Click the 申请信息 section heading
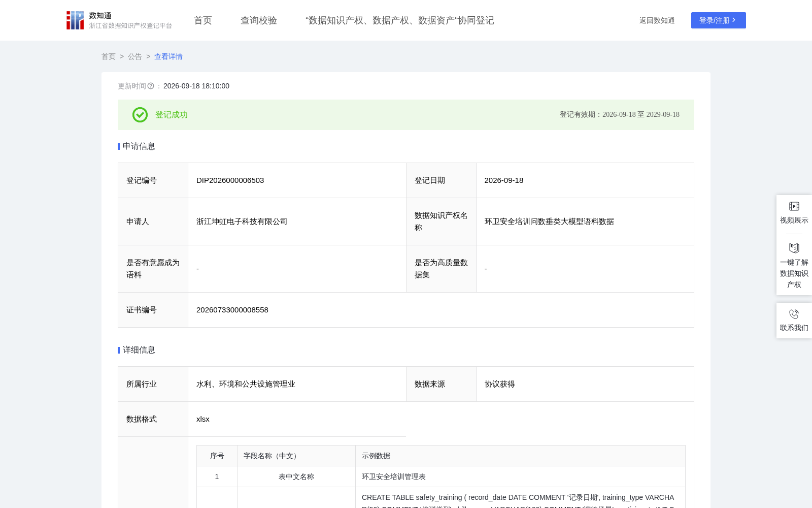812x508 pixels. [139, 146]
